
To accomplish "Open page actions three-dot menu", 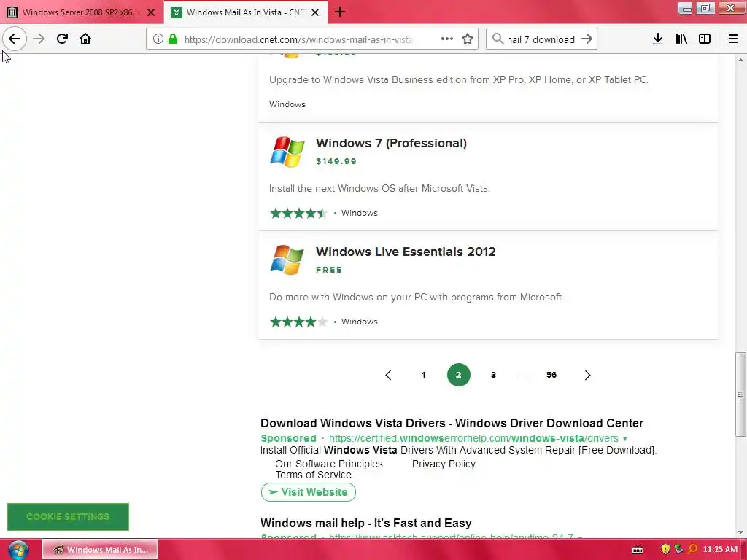I will click(x=447, y=39).
